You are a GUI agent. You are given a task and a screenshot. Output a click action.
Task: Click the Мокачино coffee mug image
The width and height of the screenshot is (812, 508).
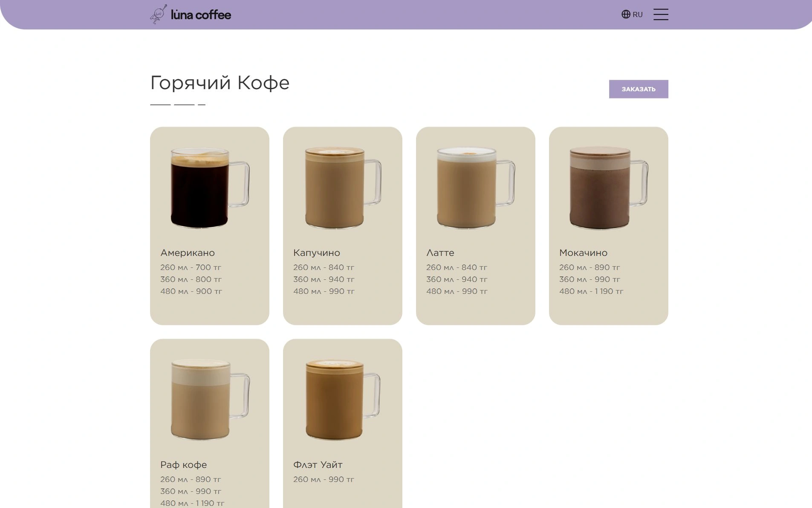(609, 188)
